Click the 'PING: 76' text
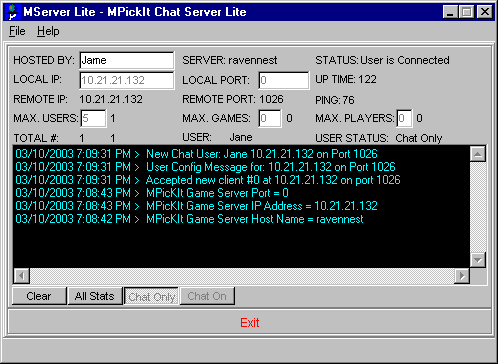 (335, 100)
